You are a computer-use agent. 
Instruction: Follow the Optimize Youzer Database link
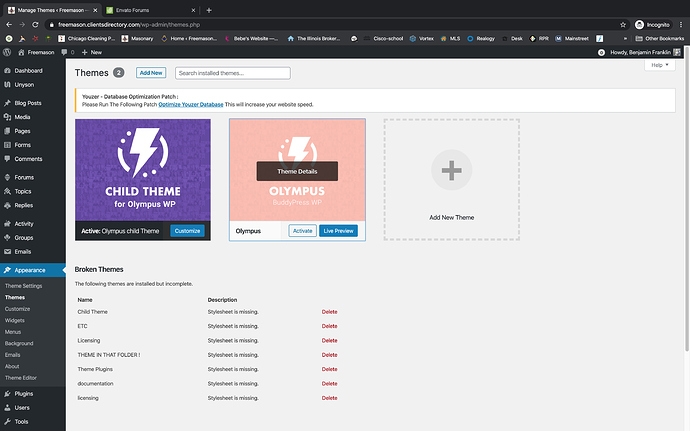click(191, 105)
